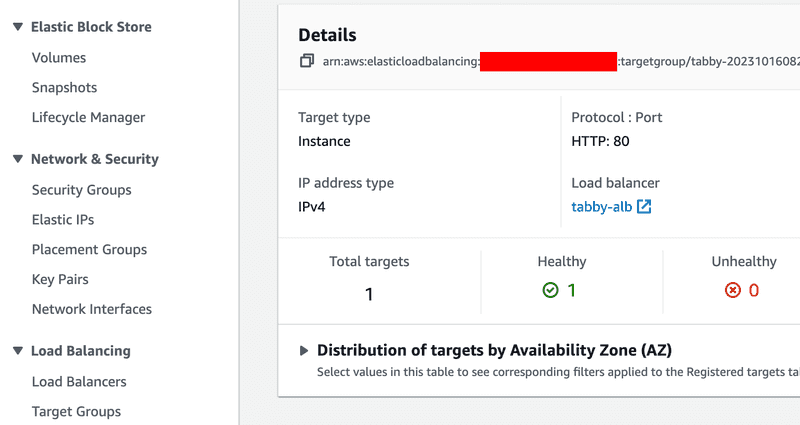Click the red Unhealthy cross icon
This screenshot has height=425, width=800.
click(x=733, y=290)
